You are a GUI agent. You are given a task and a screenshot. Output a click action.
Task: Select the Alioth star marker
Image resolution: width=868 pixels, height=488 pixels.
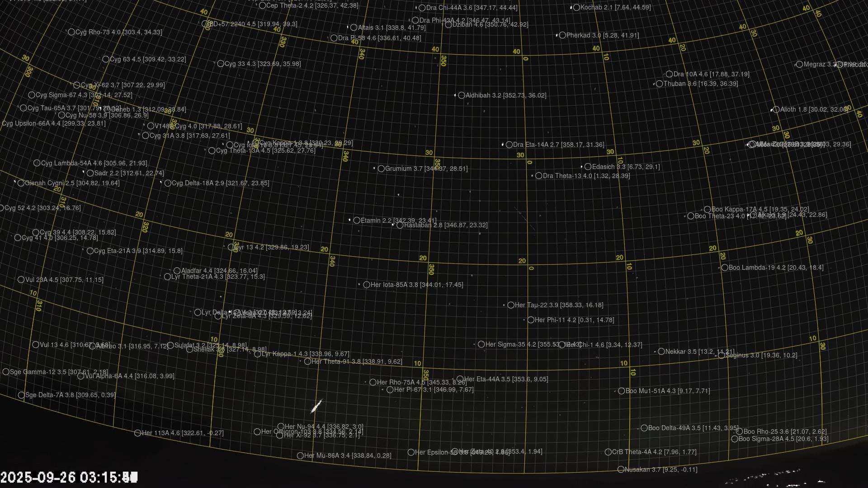point(776,109)
